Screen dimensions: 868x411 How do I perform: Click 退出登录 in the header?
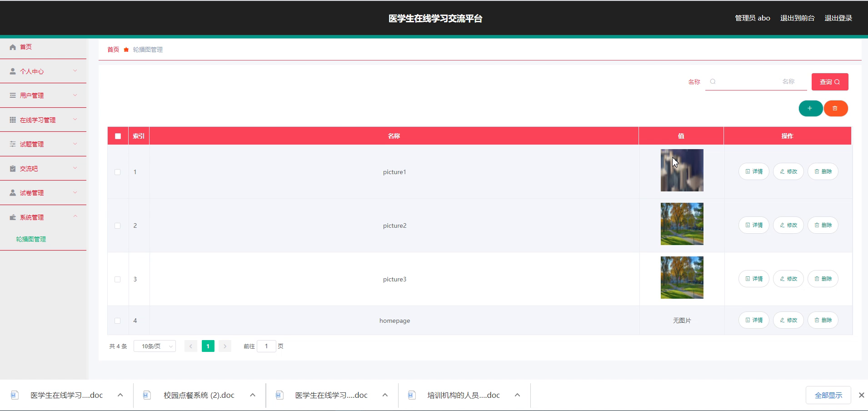(x=838, y=18)
